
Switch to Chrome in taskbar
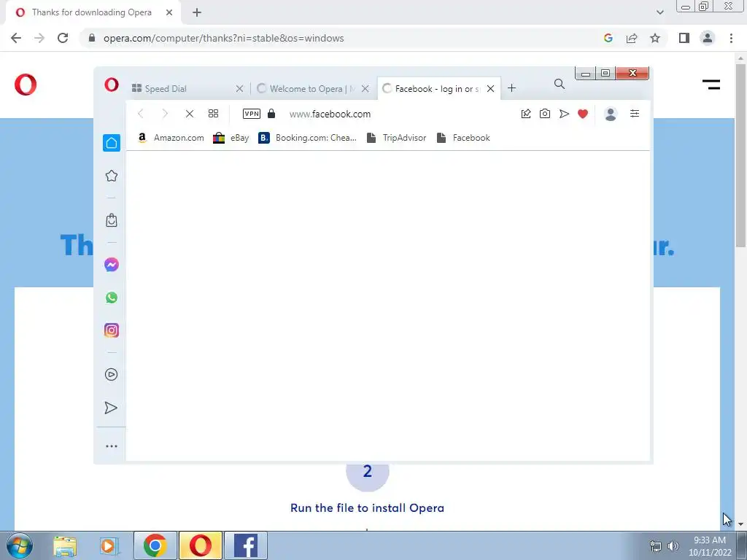(x=155, y=545)
